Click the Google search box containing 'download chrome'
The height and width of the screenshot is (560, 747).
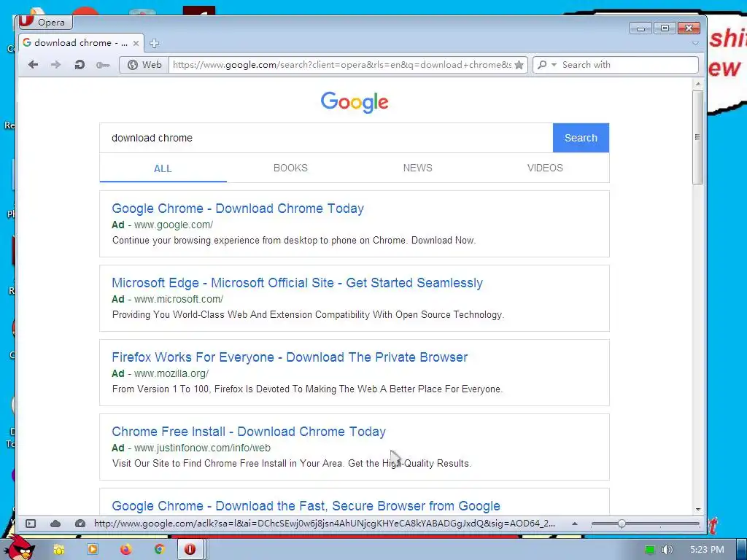coord(326,138)
